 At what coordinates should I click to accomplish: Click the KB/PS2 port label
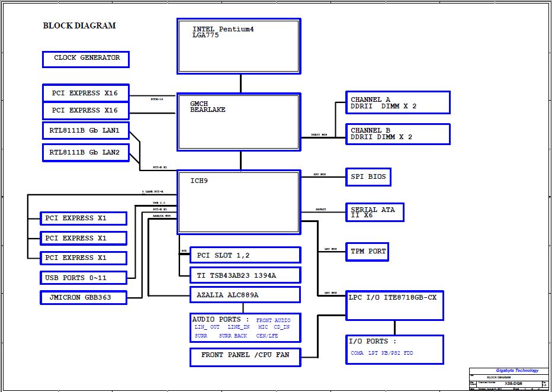coord(391,353)
